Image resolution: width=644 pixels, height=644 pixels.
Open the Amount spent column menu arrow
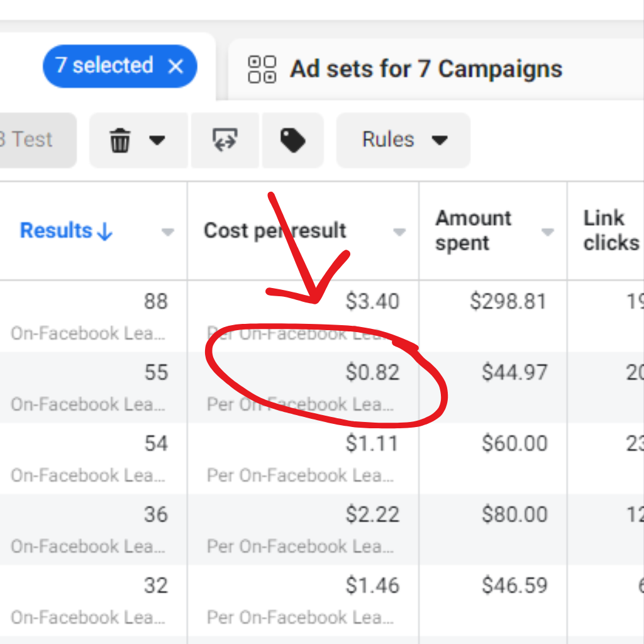(x=548, y=232)
